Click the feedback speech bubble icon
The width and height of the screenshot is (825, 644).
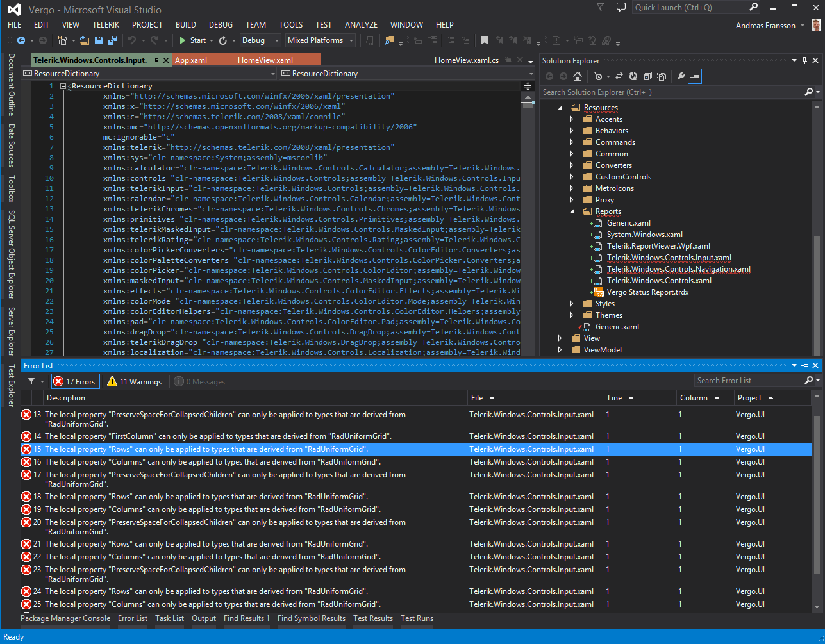click(621, 8)
